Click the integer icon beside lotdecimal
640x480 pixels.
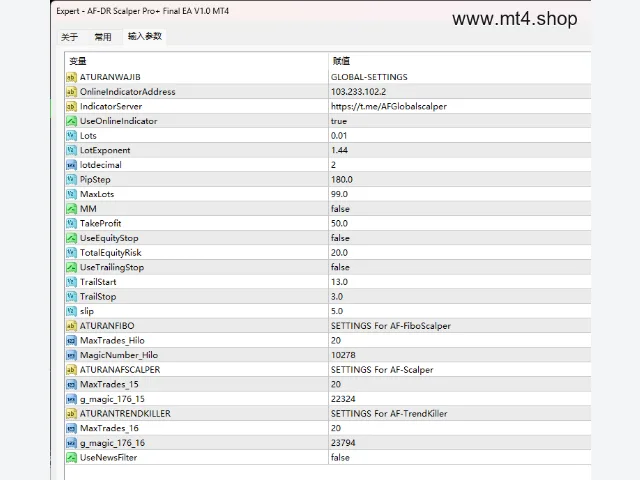(x=71, y=165)
